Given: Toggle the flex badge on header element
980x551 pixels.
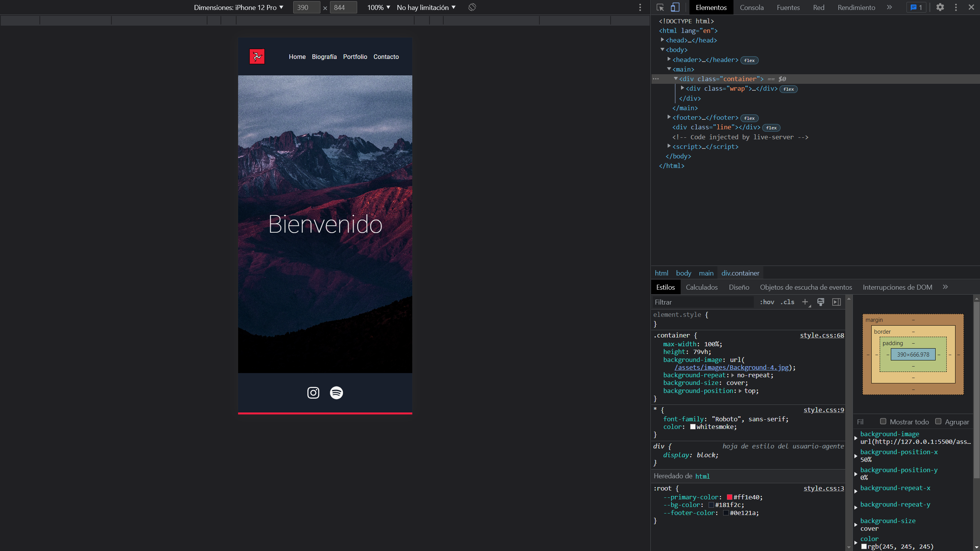Looking at the screenshot, I should [x=749, y=60].
